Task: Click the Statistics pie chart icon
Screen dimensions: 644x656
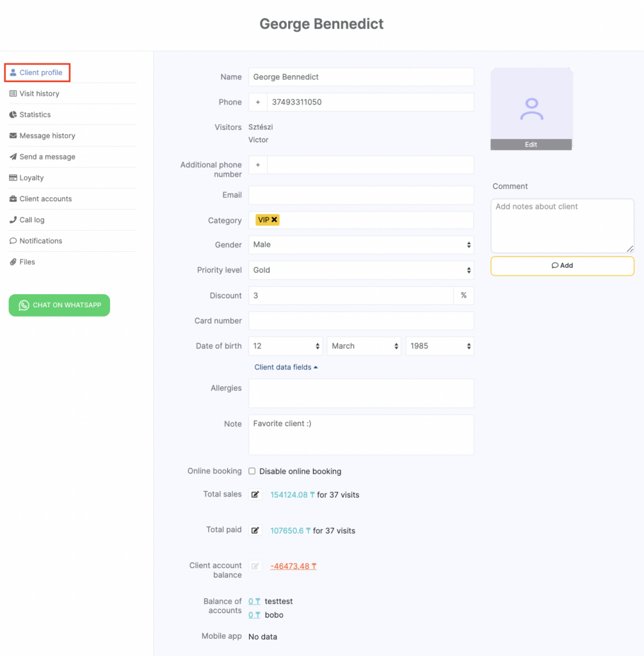Action: coord(13,115)
